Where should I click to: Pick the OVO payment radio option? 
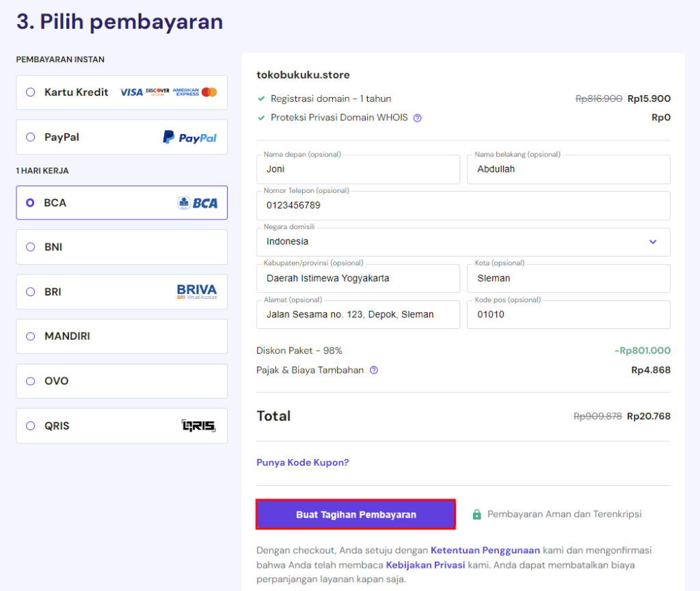[30, 381]
